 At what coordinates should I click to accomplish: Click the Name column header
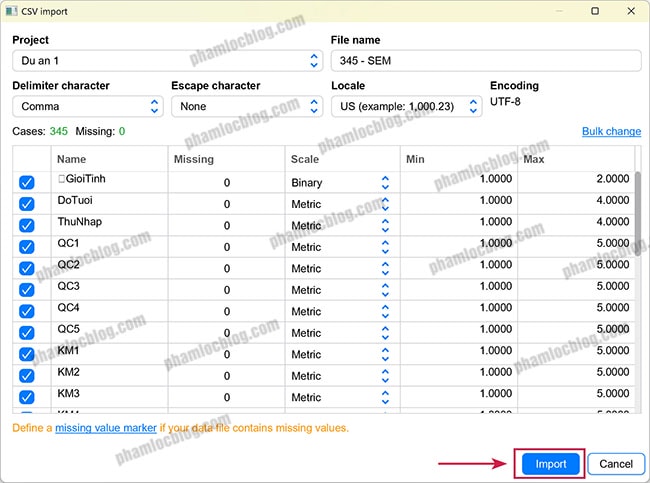pos(110,159)
